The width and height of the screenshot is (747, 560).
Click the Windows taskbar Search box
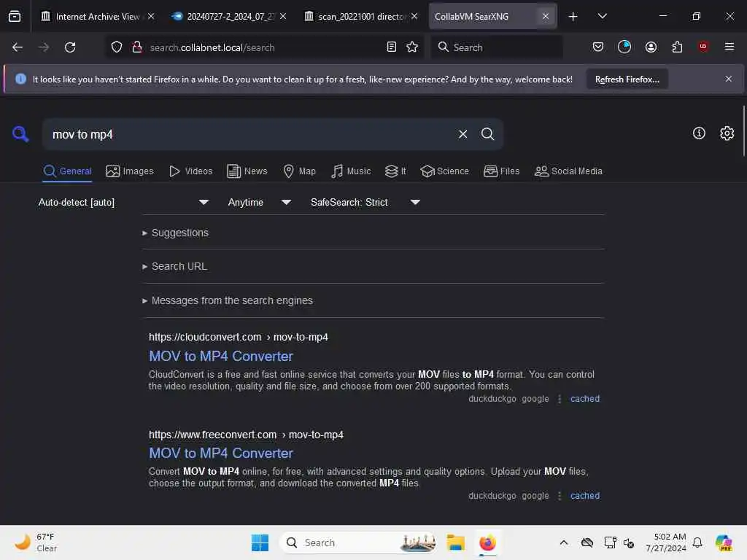(x=358, y=542)
